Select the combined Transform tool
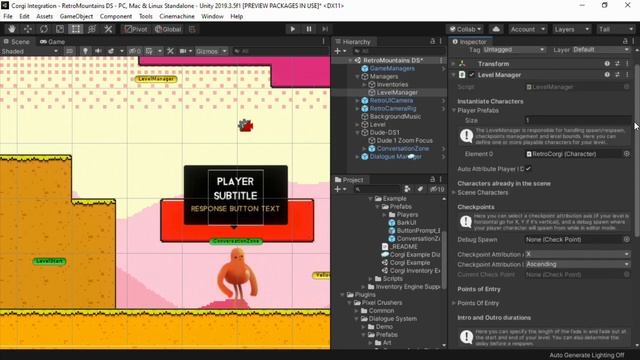The height and width of the screenshot is (360, 640). 92,29
